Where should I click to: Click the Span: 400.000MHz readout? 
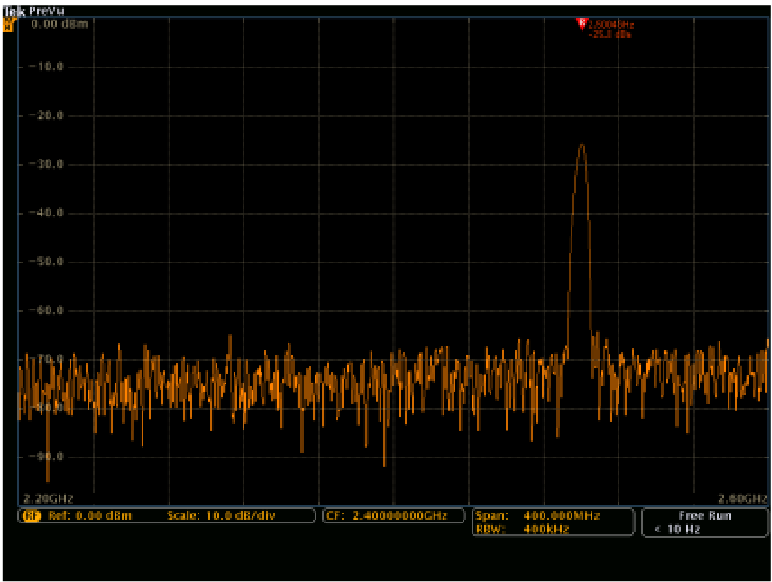click(x=538, y=515)
